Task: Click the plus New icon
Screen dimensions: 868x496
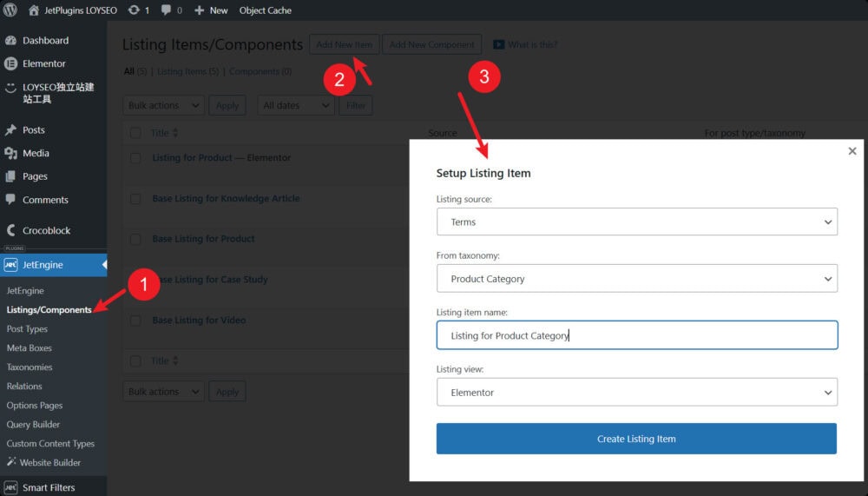Action: 200,10
